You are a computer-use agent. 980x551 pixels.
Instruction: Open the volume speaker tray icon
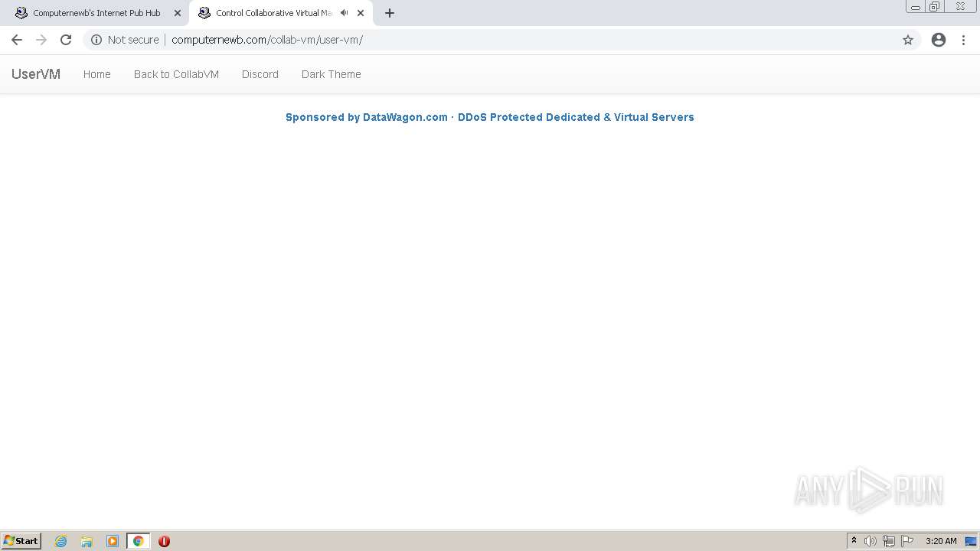tap(871, 541)
